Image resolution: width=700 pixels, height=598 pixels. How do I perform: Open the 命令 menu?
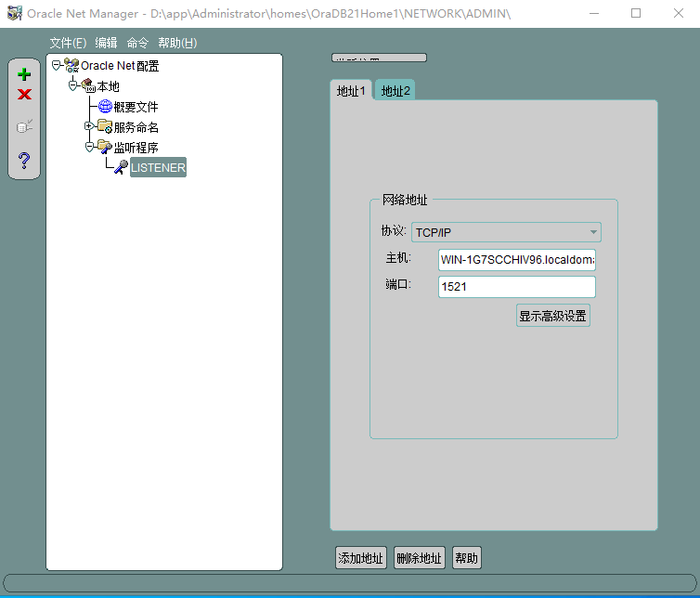(x=137, y=43)
